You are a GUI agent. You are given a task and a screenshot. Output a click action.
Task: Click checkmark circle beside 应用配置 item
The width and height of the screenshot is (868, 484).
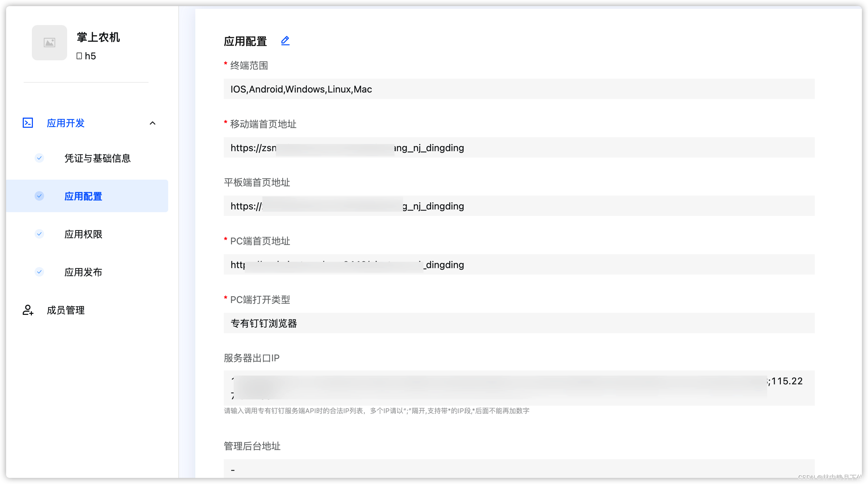tap(39, 196)
